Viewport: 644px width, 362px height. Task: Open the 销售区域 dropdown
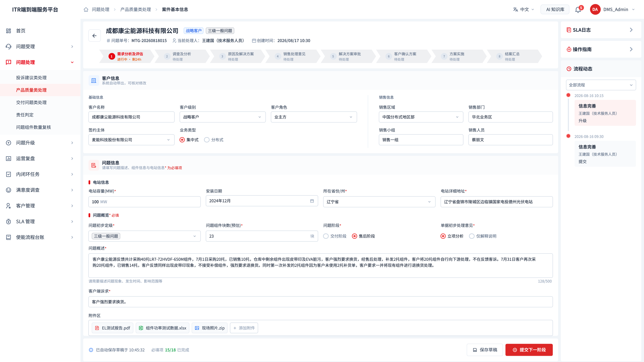coord(421,117)
